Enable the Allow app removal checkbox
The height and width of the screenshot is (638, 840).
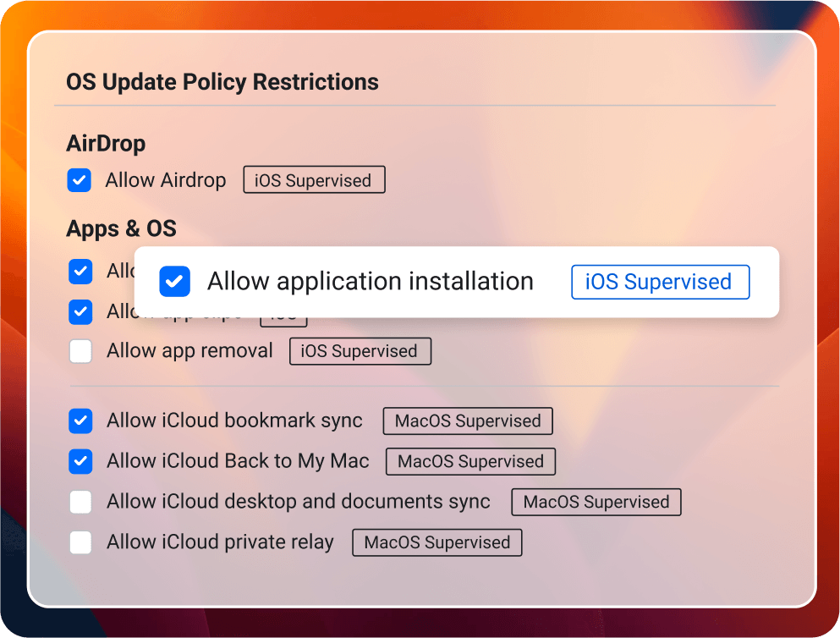[x=80, y=351]
